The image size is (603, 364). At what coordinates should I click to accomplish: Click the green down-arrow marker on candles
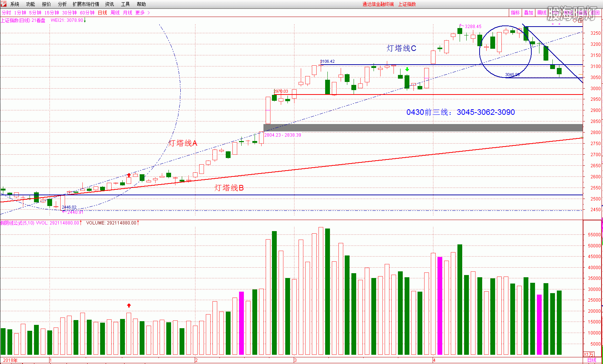click(407, 69)
